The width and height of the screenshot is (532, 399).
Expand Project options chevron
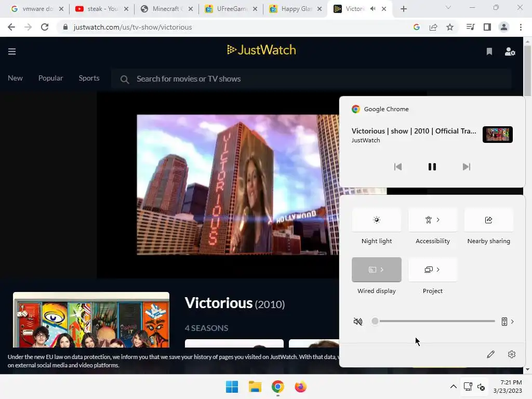tap(438, 270)
